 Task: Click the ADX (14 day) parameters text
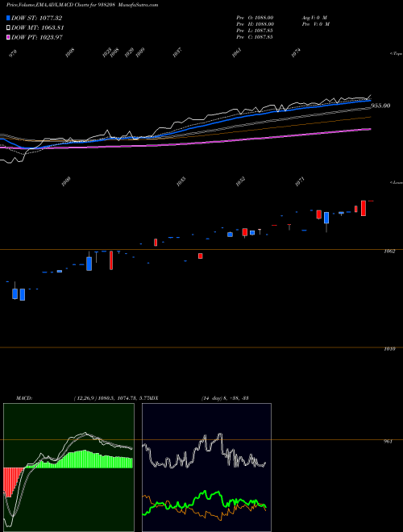pos(225,398)
